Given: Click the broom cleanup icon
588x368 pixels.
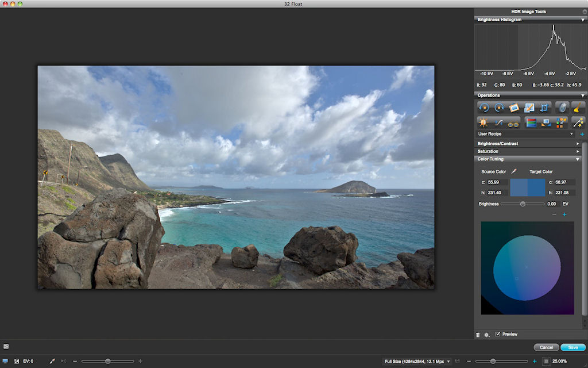Looking at the screenshot, I should coord(578,108).
